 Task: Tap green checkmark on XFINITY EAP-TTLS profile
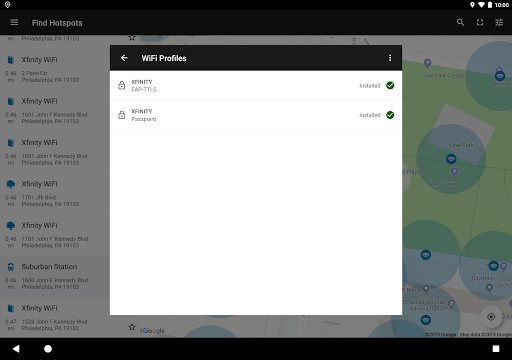click(390, 85)
